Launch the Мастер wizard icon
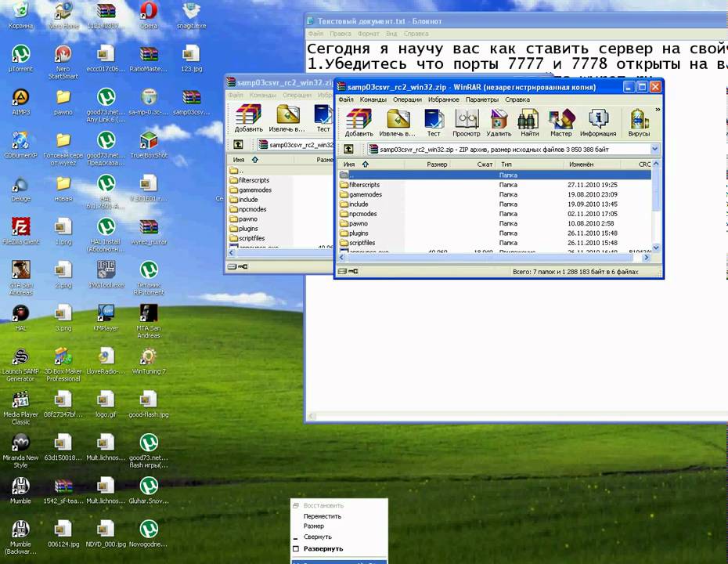The height and width of the screenshot is (564, 728). pos(560,122)
